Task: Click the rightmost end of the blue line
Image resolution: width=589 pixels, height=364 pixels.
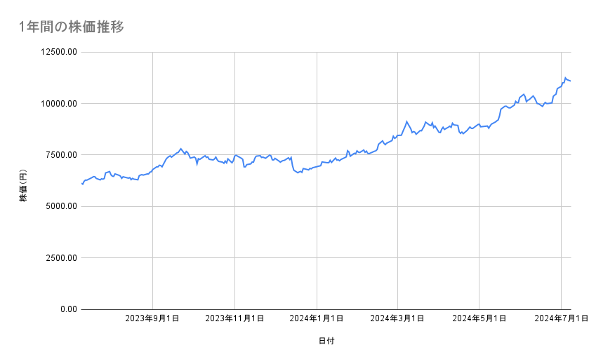Action: (x=571, y=81)
